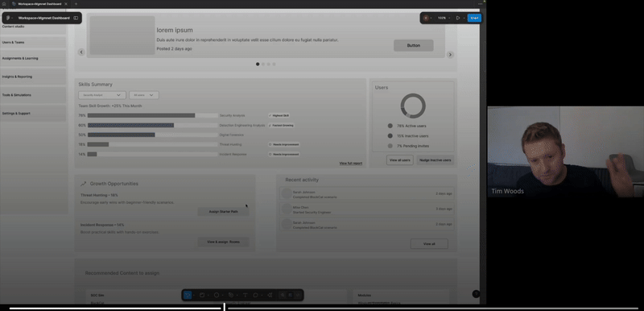
Task: Click the banner Button
Action: [413, 46]
